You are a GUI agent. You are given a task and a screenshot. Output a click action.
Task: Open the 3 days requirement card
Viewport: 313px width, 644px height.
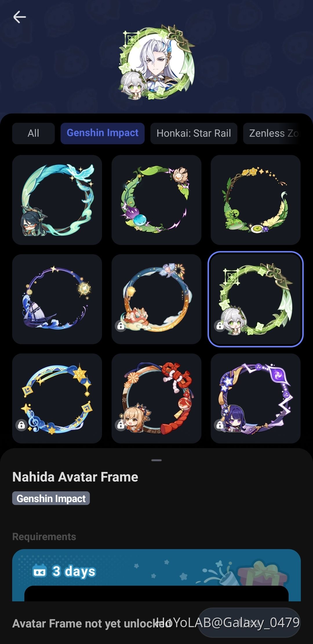pos(156,575)
